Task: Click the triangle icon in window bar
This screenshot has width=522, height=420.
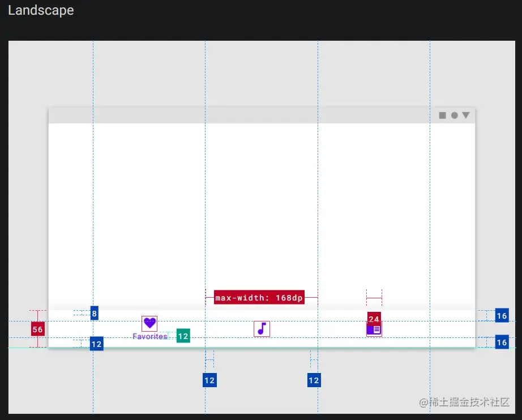Action: [466, 115]
